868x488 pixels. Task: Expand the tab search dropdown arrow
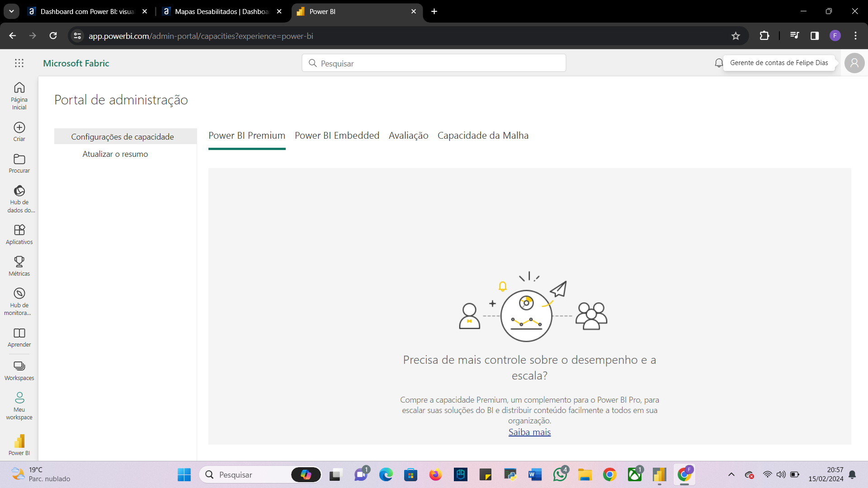click(x=11, y=11)
